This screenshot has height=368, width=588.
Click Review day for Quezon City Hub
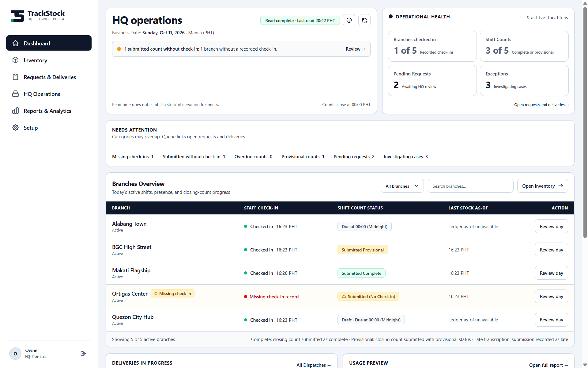[551, 320]
